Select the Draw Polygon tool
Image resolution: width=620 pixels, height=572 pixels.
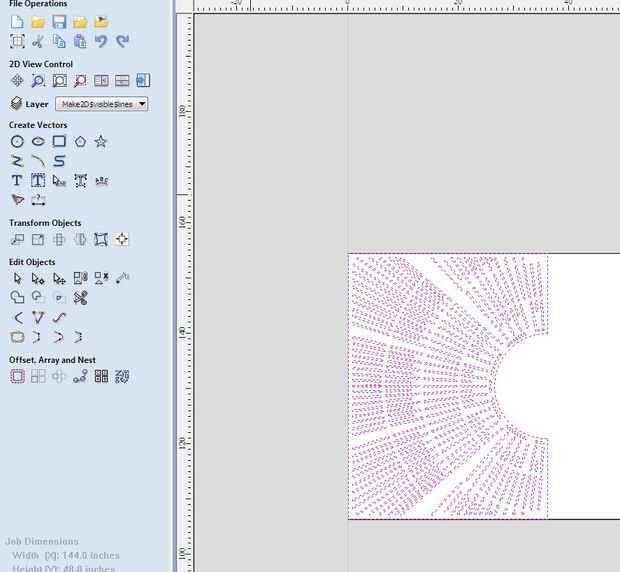click(x=80, y=142)
